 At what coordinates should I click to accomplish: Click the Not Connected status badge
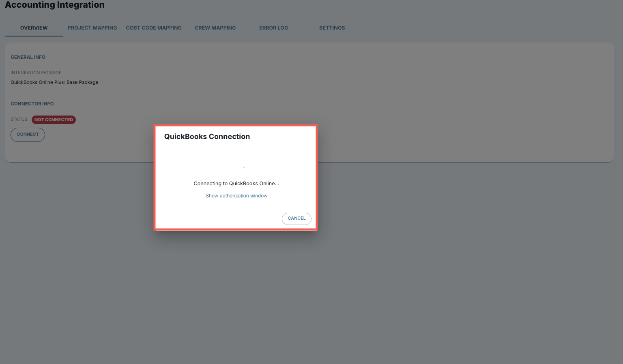(x=54, y=120)
